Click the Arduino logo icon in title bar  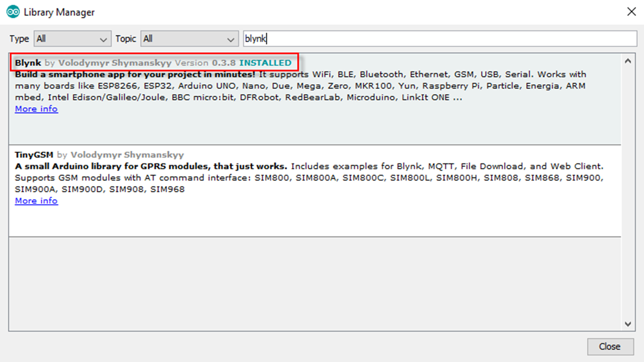point(13,12)
